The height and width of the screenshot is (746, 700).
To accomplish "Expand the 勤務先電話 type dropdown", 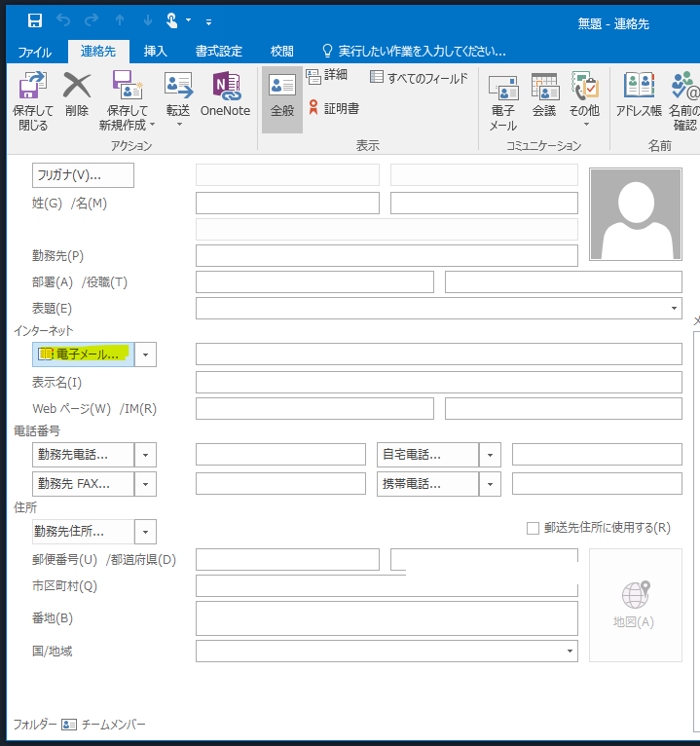I will (145, 456).
